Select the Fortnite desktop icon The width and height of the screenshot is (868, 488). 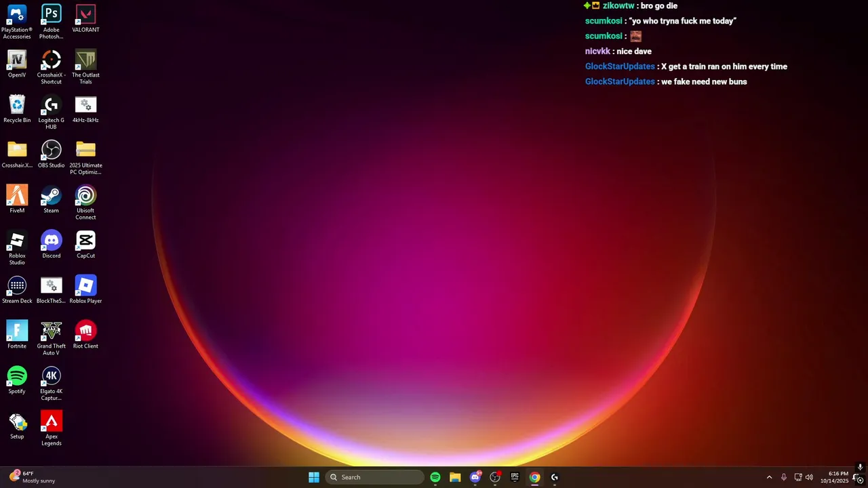tap(17, 335)
